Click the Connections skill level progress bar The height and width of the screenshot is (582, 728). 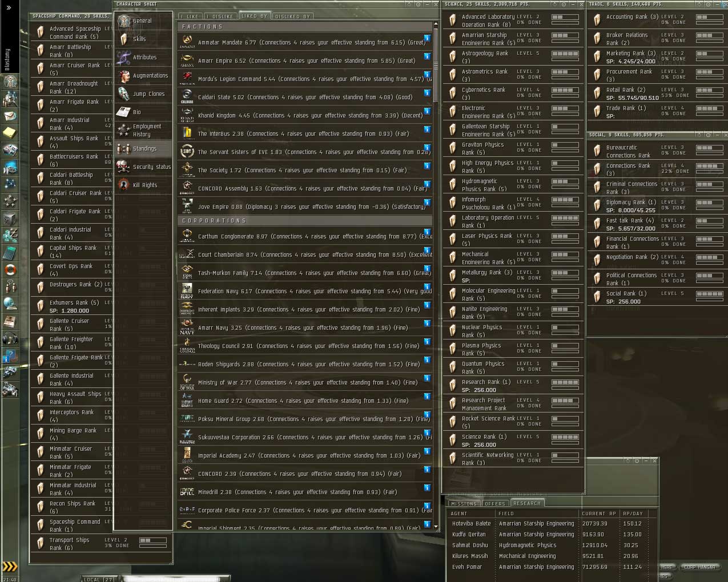coord(710,165)
